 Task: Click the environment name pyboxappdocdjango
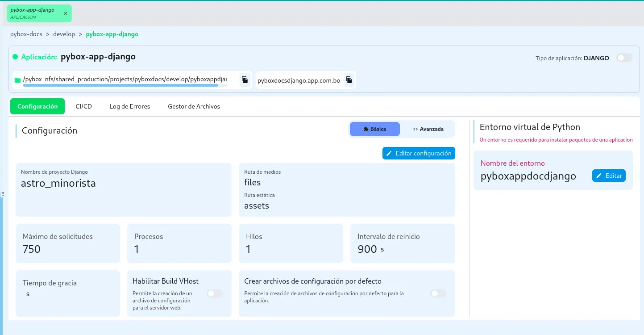[x=528, y=176]
